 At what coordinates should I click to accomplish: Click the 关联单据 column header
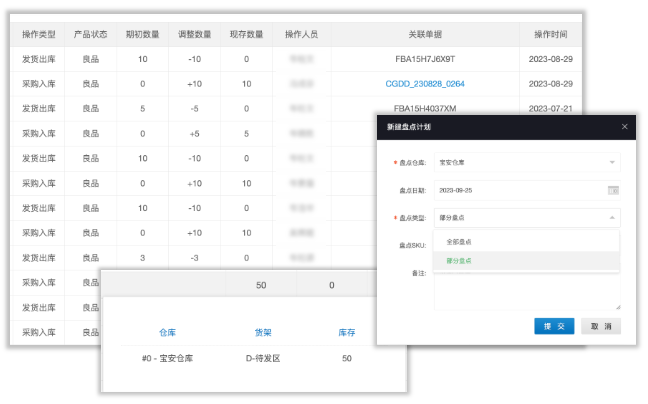point(425,34)
